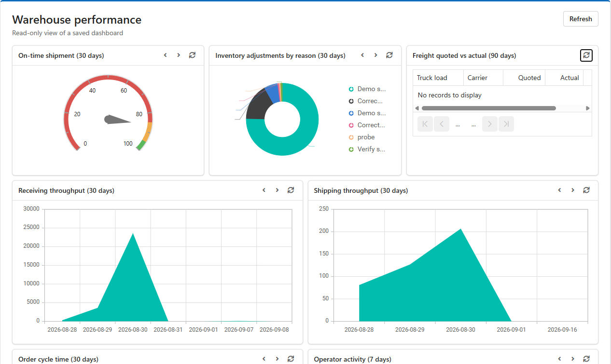Next period arrow on Order cycle time

[277, 359]
